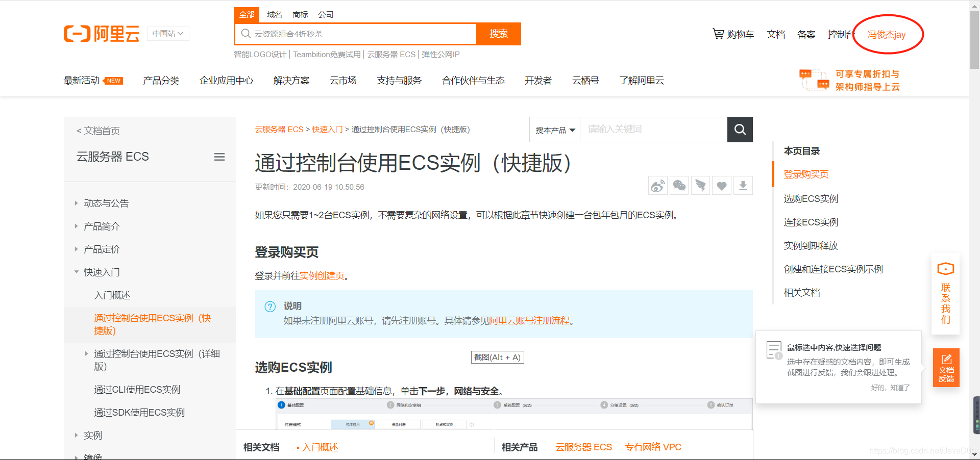
Task: Open 云栖号 menu
Action: click(585, 81)
